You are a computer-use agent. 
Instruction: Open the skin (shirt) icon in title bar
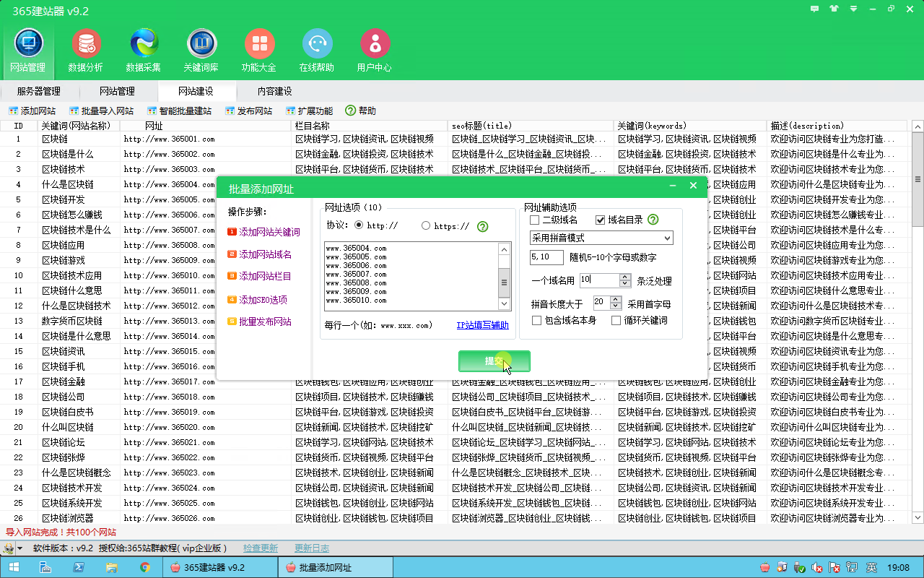[x=834, y=9]
